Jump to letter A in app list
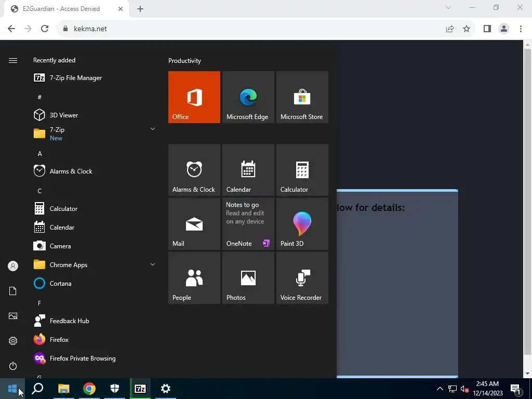Image resolution: width=532 pixels, height=399 pixels. point(39,154)
